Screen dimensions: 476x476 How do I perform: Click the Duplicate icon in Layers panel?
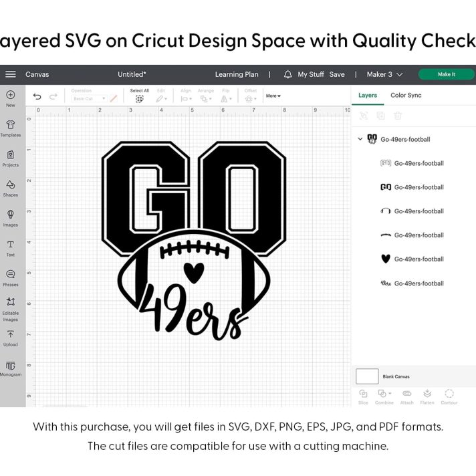tap(380, 116)
